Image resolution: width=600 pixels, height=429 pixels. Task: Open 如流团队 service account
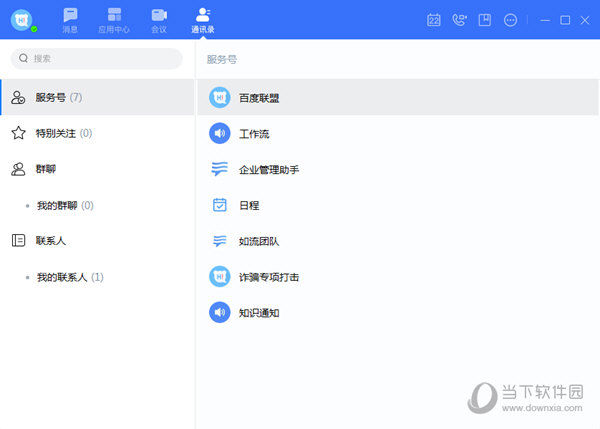pyautogui.click(x=398, y=241)
